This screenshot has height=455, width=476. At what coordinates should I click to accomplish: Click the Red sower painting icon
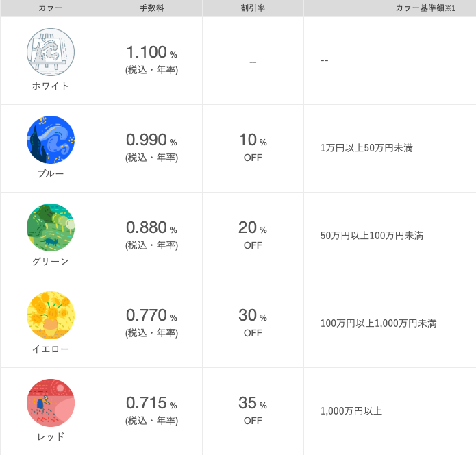(x=51, y=403)
